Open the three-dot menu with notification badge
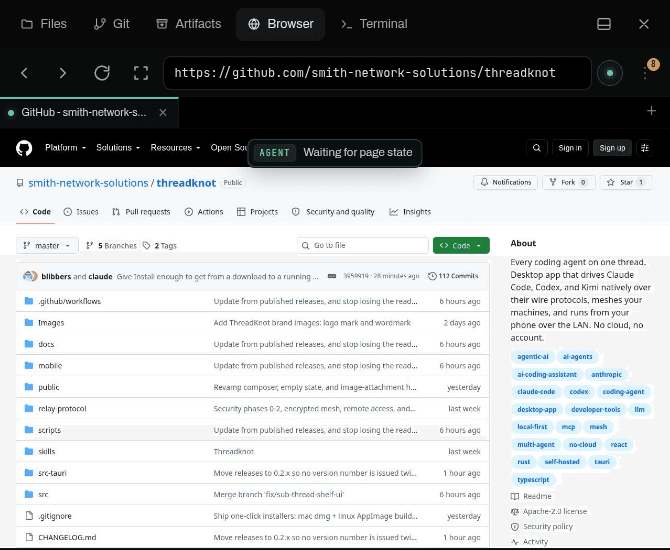Screen dimensions: 670x550 645,73
